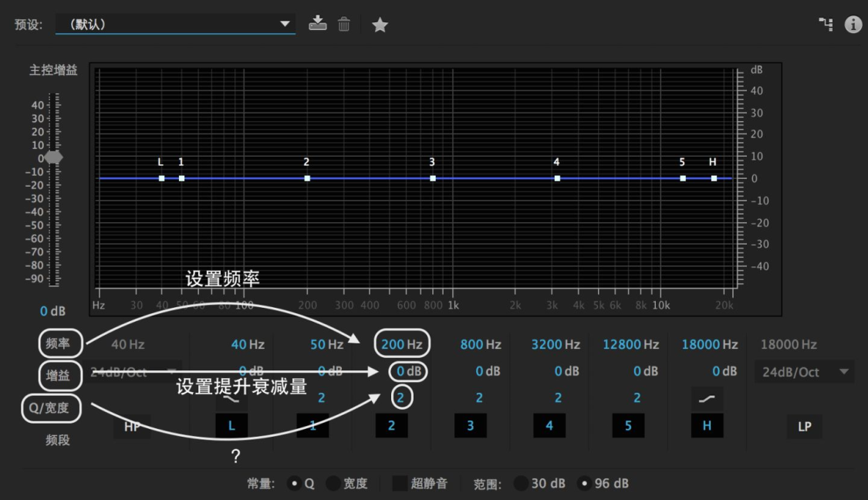The width and height of the screenshot is (868, 500).
Task: Expand the left 24dB/Oct slope dropdown
Action: 132,372
